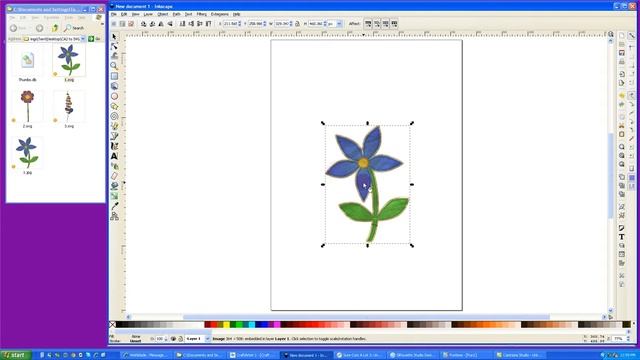Select the Node edit tool
The width and height of the screenshot is (640, 360).
pos(114,46)
